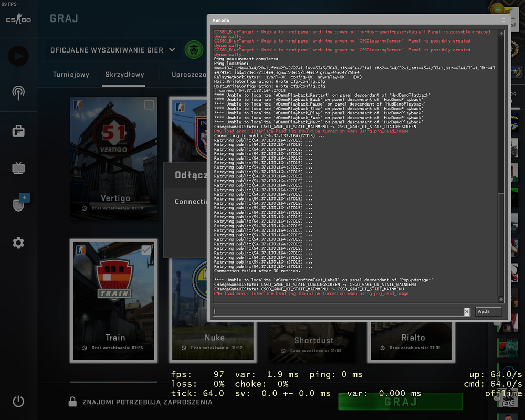Close the Konsola window
This screenshot has height=420, width=525.
tap(503, 20)
